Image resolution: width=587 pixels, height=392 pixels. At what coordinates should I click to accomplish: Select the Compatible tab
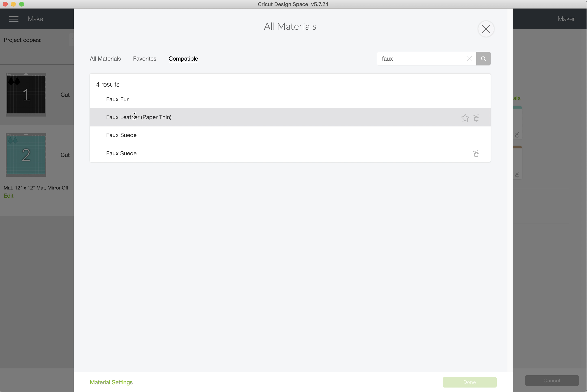coord(183,59)
